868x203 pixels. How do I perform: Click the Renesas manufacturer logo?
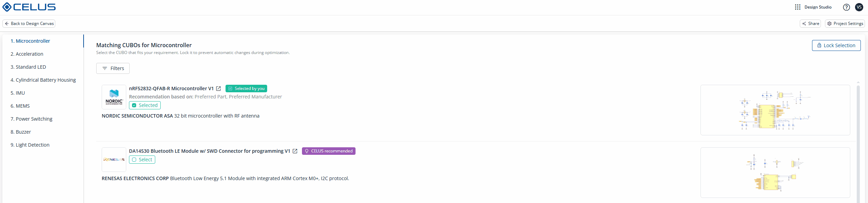click(114, 160)
